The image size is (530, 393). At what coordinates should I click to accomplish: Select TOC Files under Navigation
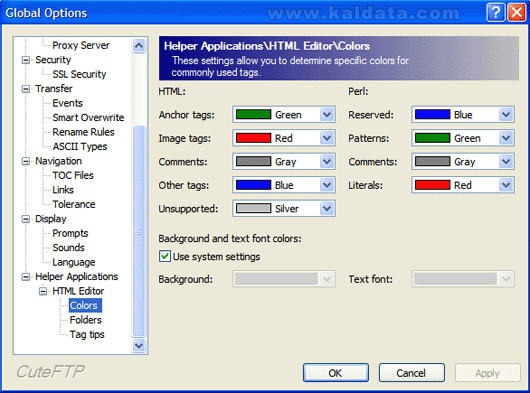coord(73,175)
